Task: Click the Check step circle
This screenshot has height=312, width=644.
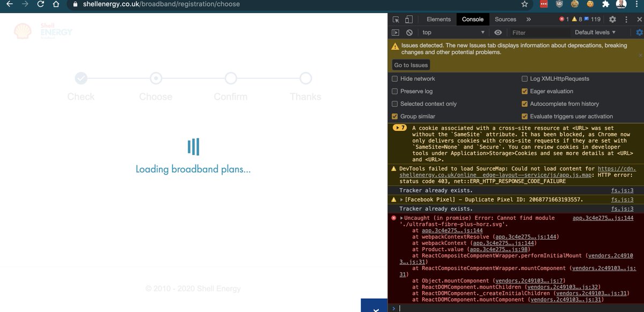Action: 80,79
